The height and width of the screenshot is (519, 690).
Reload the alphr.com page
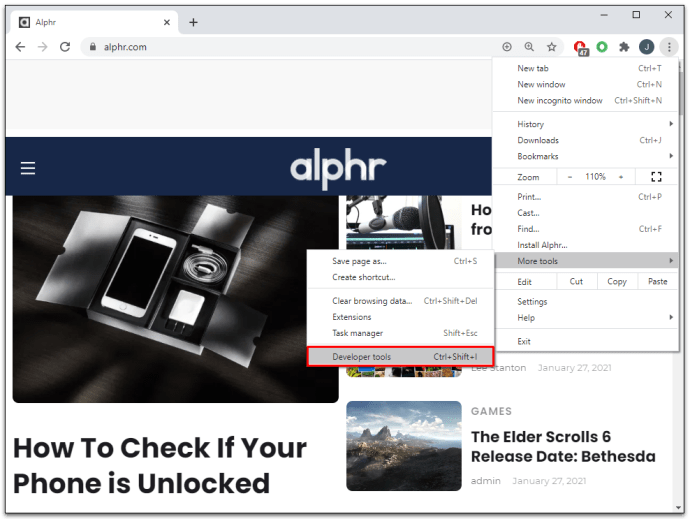point(65,47)
